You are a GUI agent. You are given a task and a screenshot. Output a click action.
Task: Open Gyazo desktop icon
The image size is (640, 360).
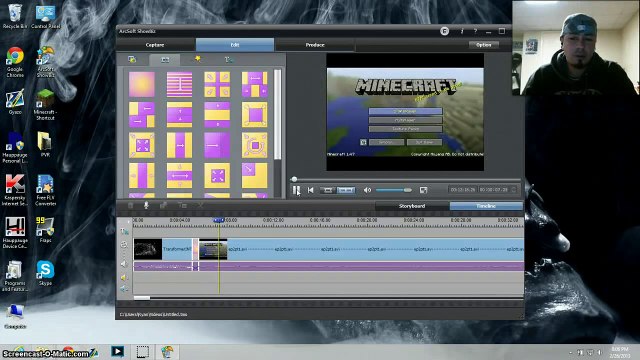pos(15,102)
